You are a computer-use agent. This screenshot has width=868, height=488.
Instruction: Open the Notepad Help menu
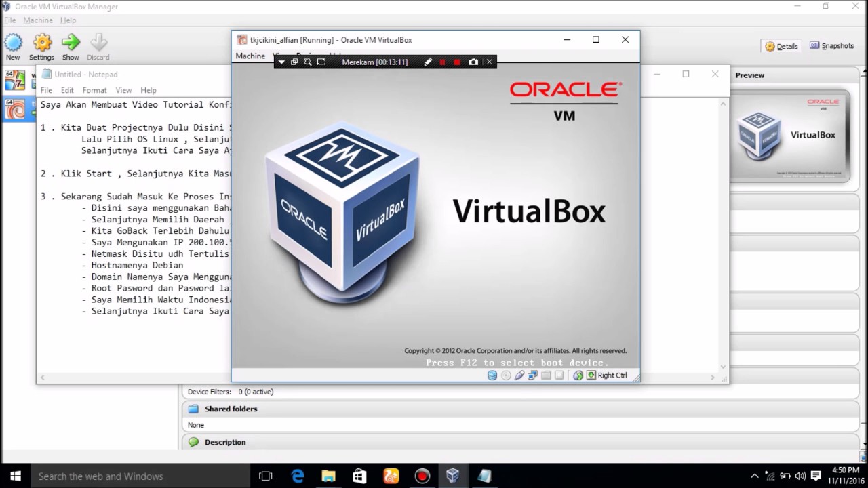(149, 90)
